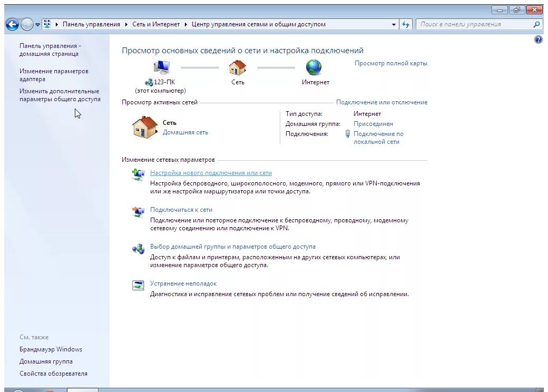The width and height of the screenshot is (548, 392).
Task: Open recent pages dropdown next to Forward
Action: click(37, 25)
